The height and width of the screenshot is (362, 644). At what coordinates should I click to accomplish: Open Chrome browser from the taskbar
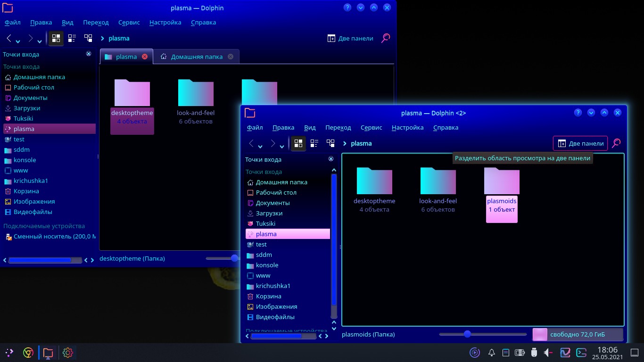28,352
